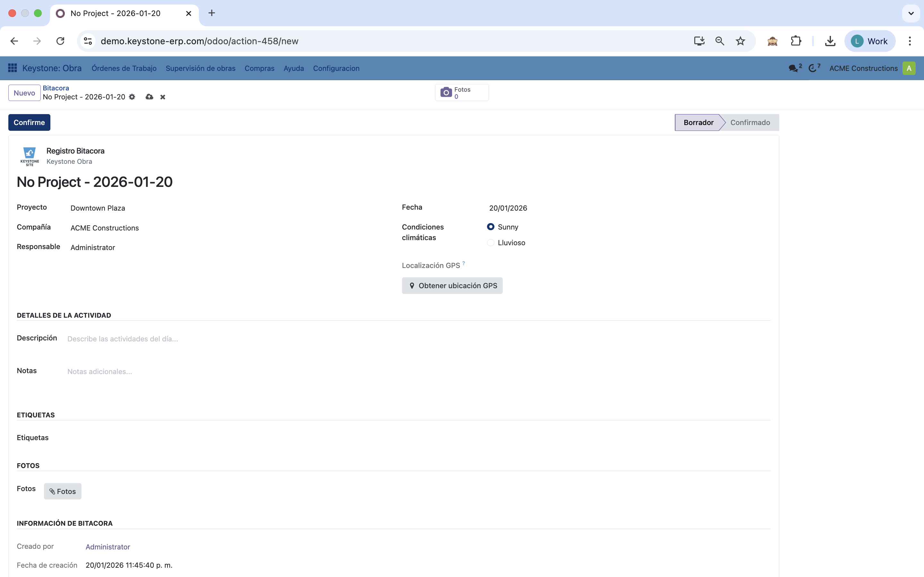924x577 pixels.
Task: Set status to Confirmado in statusbar
Action: [x=750, y=122]
